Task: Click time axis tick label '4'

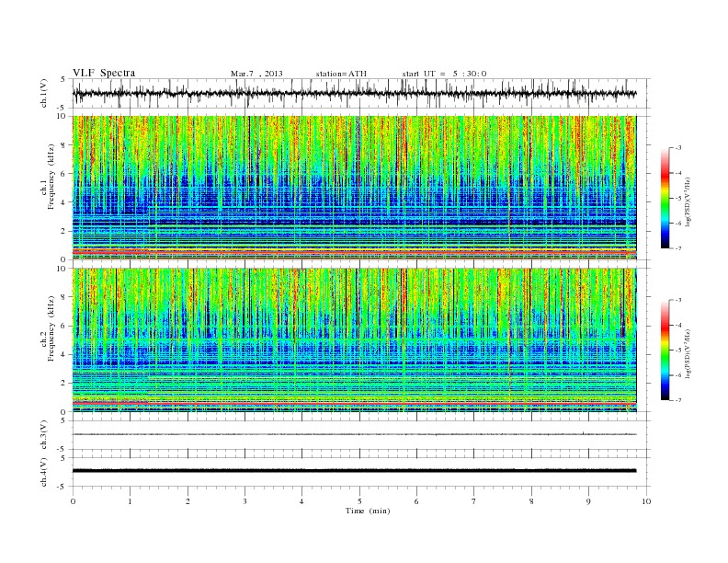Action: (301, 501)
